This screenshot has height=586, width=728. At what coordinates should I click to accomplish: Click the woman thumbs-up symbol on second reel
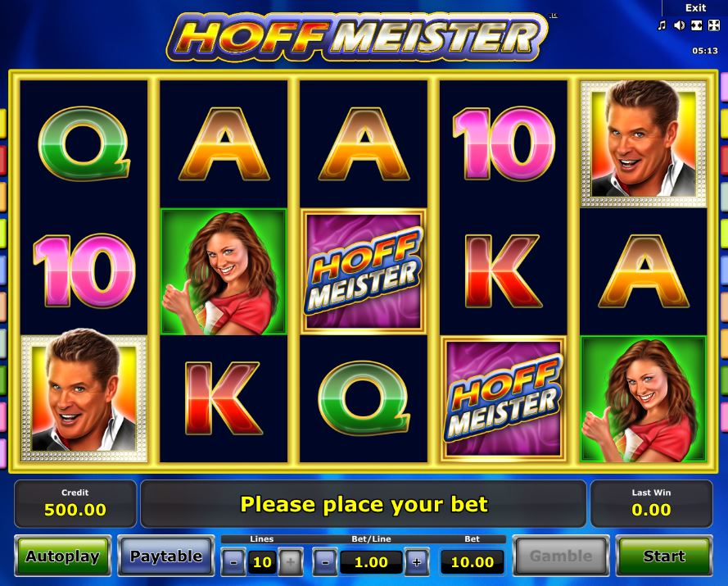point(224,271)
